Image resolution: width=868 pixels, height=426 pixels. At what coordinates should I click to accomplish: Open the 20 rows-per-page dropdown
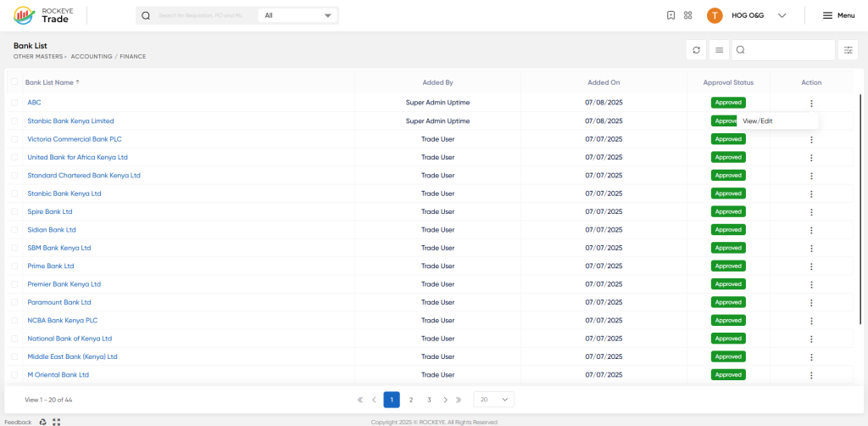click(x=494, y=400)
